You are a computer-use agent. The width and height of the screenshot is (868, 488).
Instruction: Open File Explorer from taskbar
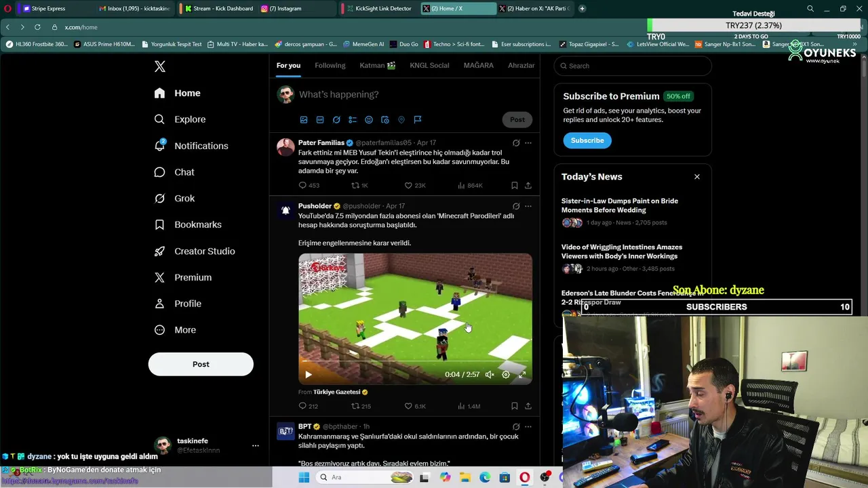coord(465,477)
